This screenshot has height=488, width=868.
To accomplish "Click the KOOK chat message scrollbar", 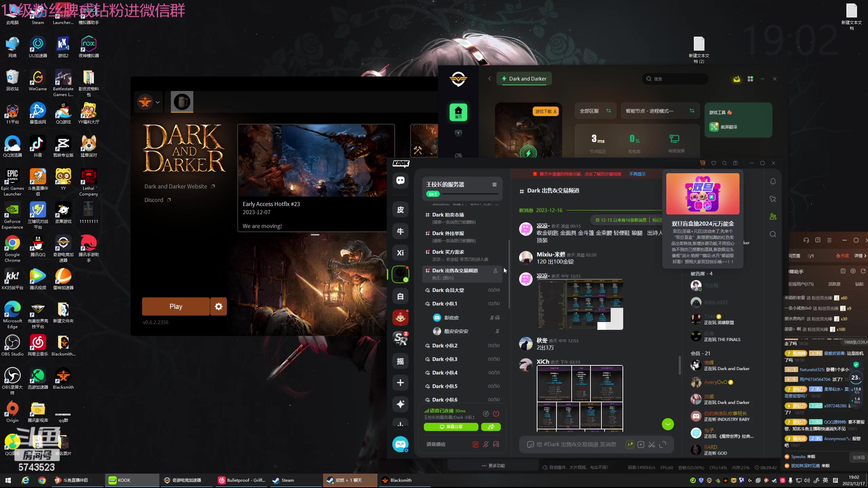I will 679,365.
